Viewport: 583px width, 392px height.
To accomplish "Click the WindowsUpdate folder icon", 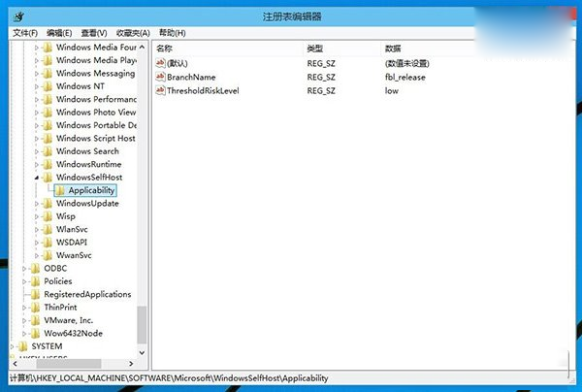I will (48, 204).
